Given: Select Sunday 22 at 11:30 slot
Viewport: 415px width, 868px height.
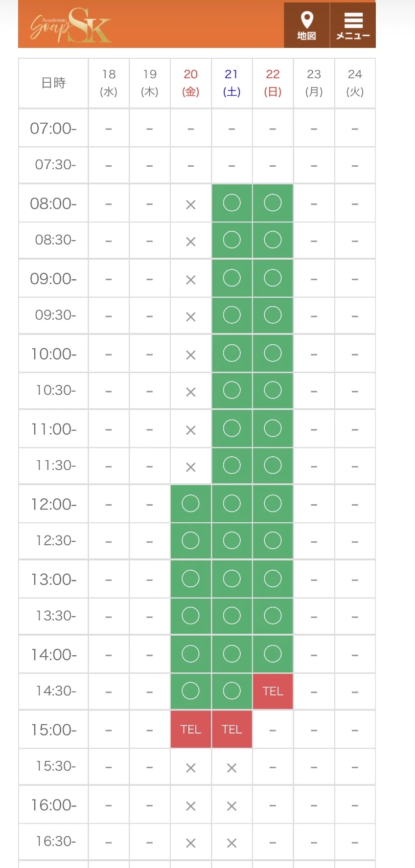Looking at the screenshot, I should tap(273, 465).
